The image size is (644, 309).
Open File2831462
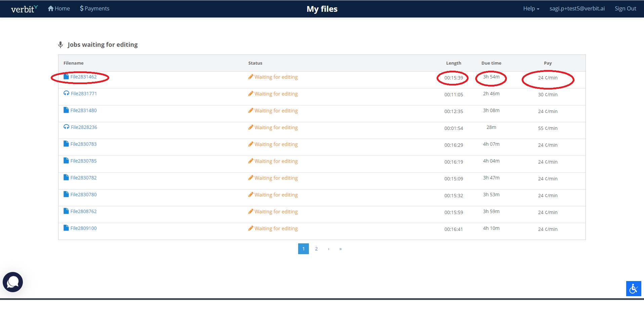tap(83, 77)
